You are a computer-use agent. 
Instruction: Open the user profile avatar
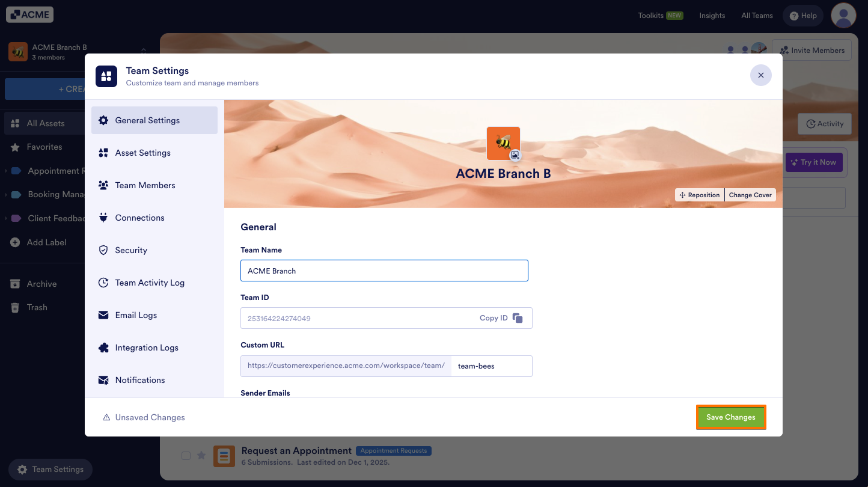(843, 16)
